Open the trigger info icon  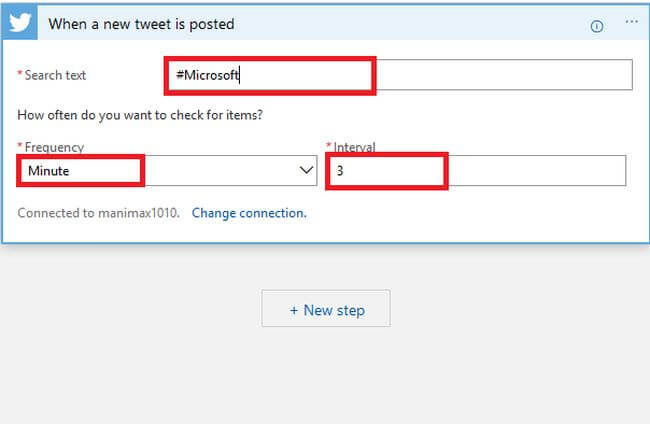point(597,26)
